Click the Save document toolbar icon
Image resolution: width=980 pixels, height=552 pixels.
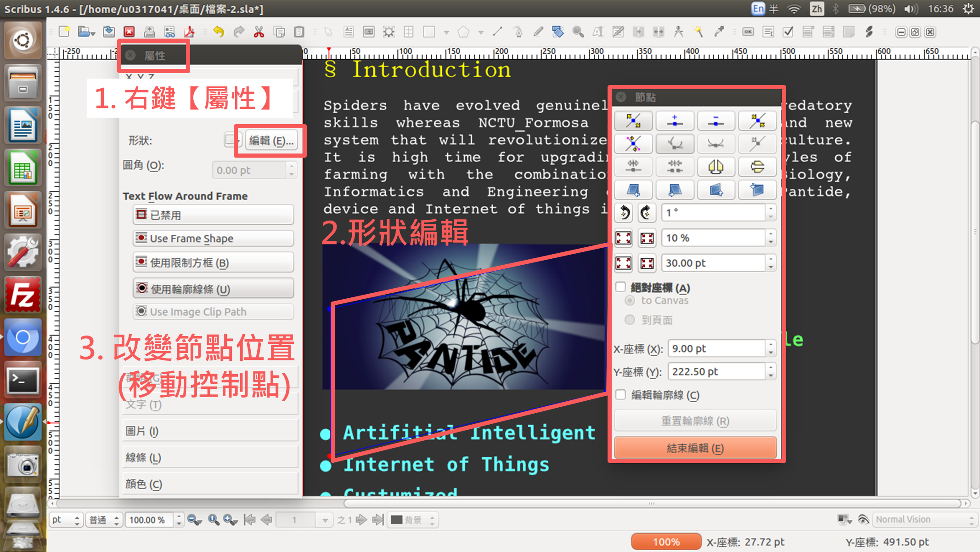tap(109, 32)
